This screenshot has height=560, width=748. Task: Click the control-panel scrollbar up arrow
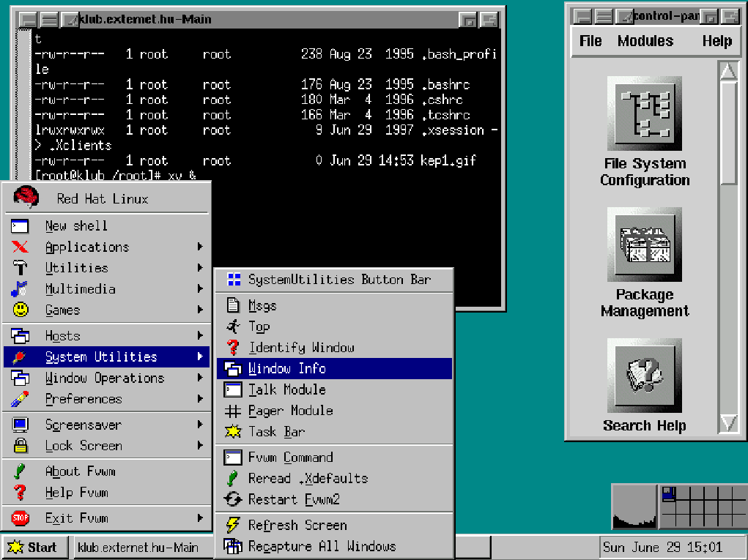click(728, 71)
